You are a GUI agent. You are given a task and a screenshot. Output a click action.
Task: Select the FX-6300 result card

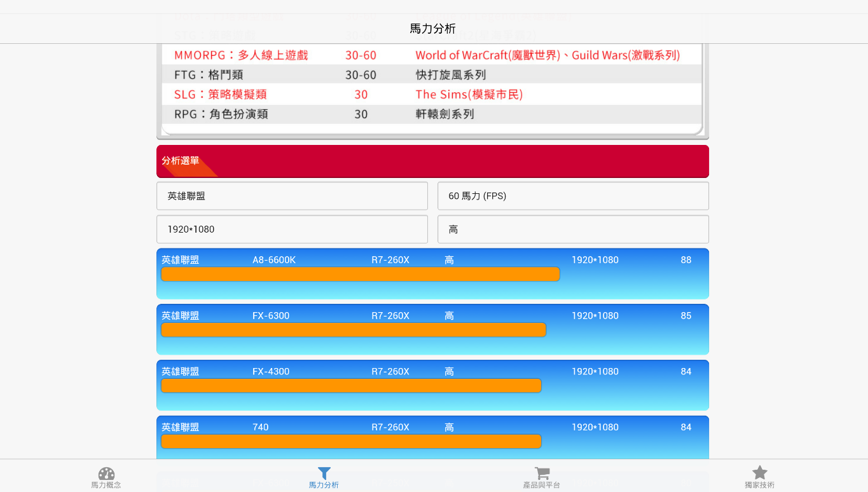[x=432, y=329]
